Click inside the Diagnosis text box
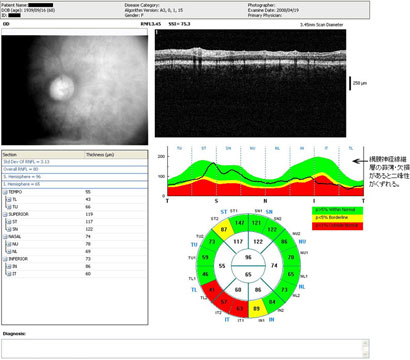 [x=182, y=348]
